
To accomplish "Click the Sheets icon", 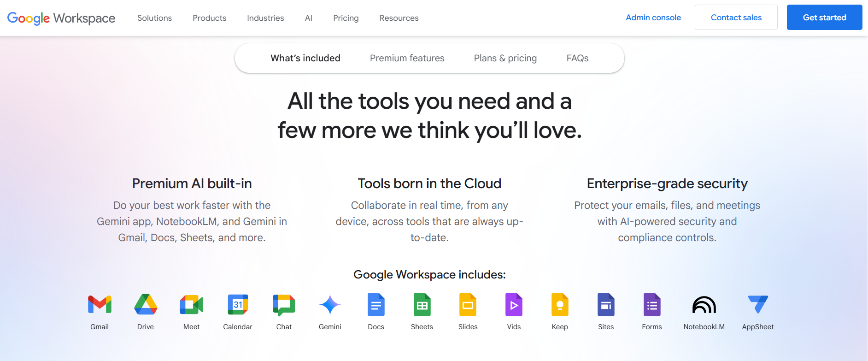I will coord(422,305).
